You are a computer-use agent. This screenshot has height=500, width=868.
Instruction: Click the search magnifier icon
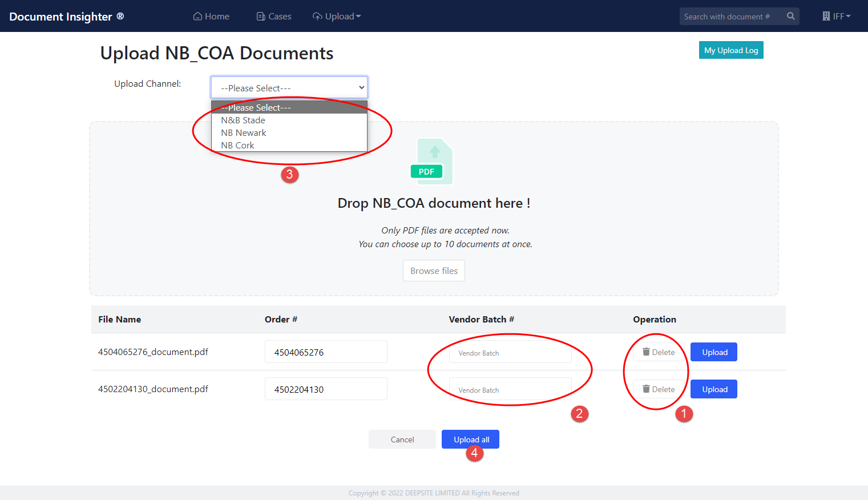tap(790, 16)
